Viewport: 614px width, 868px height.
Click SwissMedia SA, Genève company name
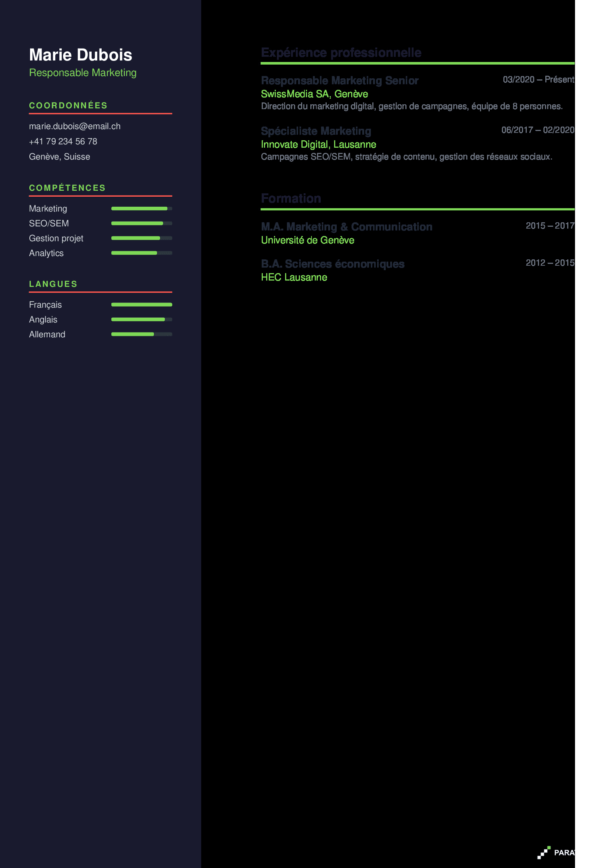[314, 94]
